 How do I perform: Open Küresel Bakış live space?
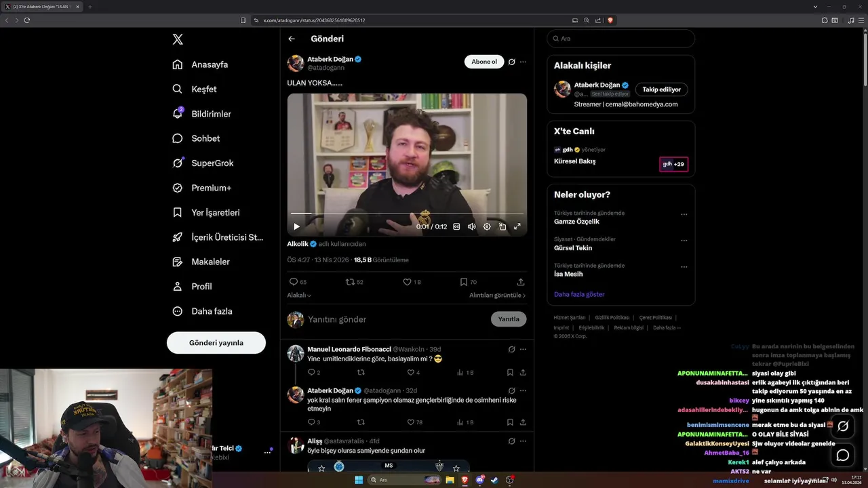[575, 161]
